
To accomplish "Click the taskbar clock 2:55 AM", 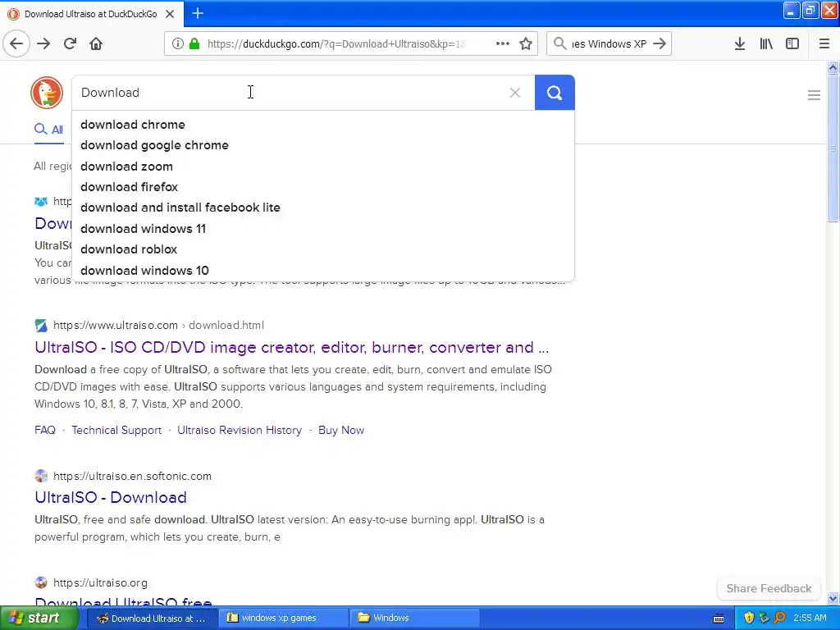I will [810, 618].
